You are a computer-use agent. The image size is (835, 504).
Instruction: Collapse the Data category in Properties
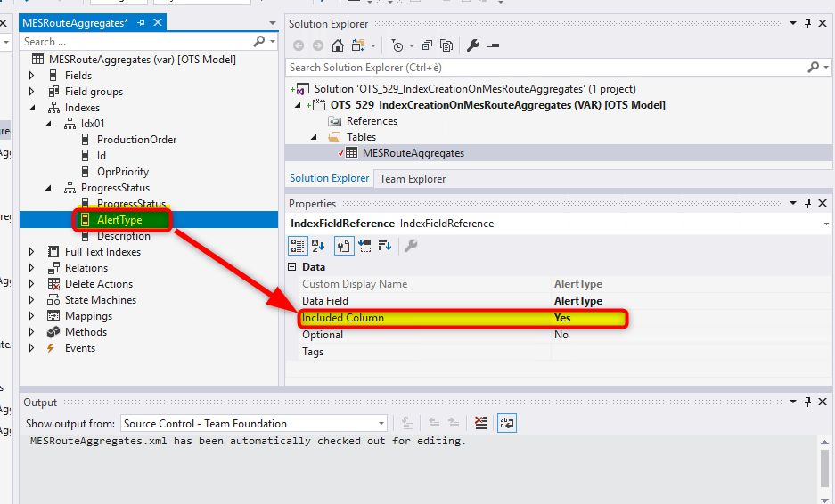pos(292,267)
